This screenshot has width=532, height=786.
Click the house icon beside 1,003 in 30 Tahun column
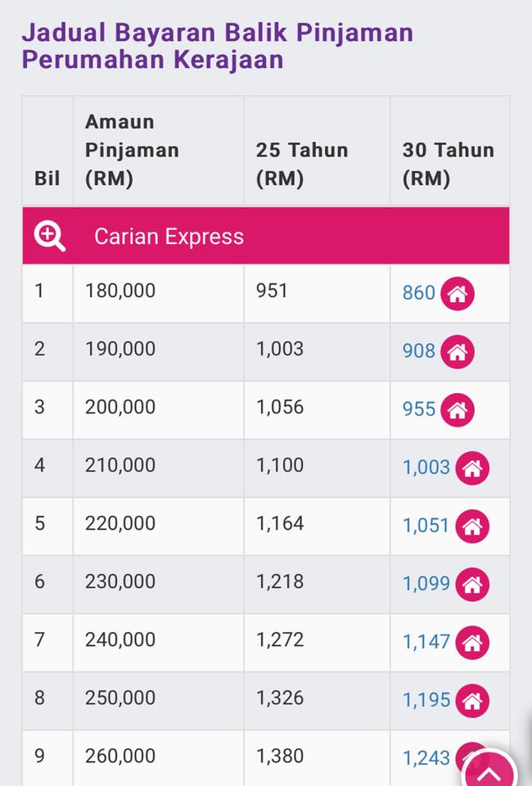472,468
